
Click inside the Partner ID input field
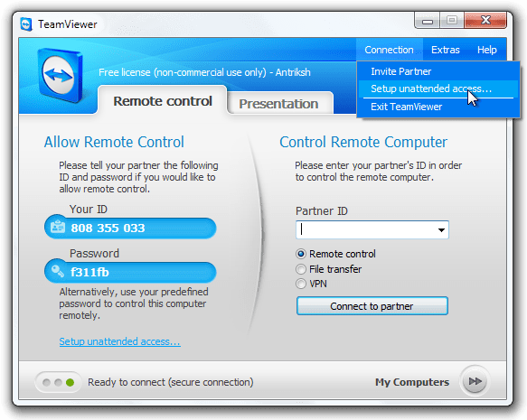coord(366,230)
